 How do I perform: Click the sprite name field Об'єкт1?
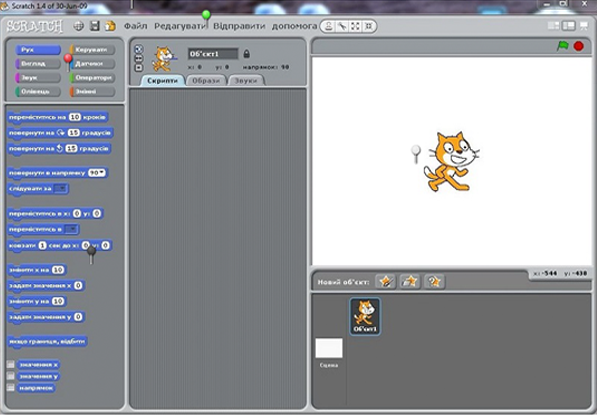tap(213, 54)
